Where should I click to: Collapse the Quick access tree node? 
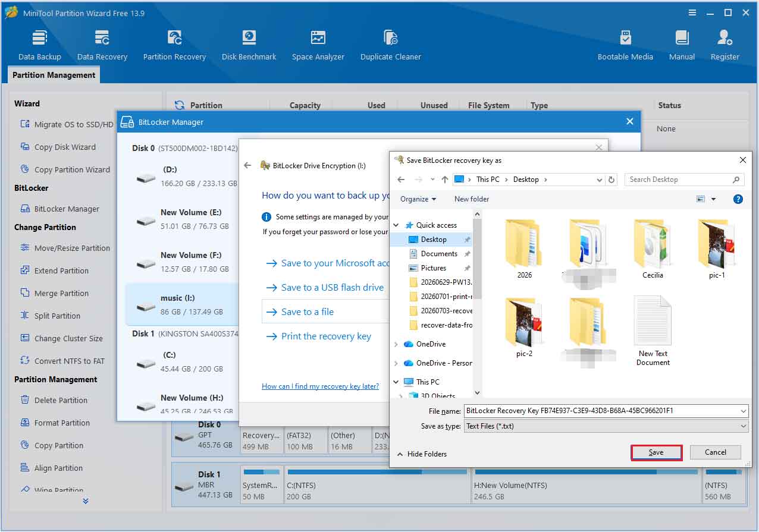tap(397, 225)
